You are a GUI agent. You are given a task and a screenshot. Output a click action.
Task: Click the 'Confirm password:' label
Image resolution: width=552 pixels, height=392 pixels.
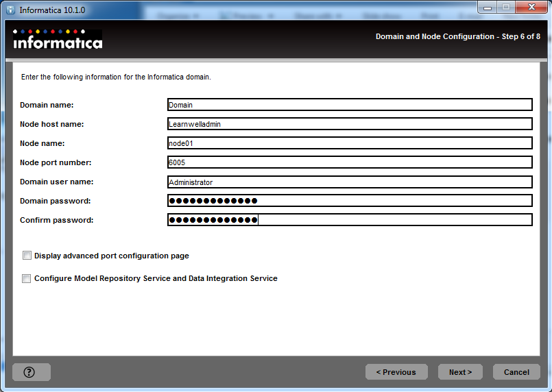pyautogui.click(x=57, y=220)
